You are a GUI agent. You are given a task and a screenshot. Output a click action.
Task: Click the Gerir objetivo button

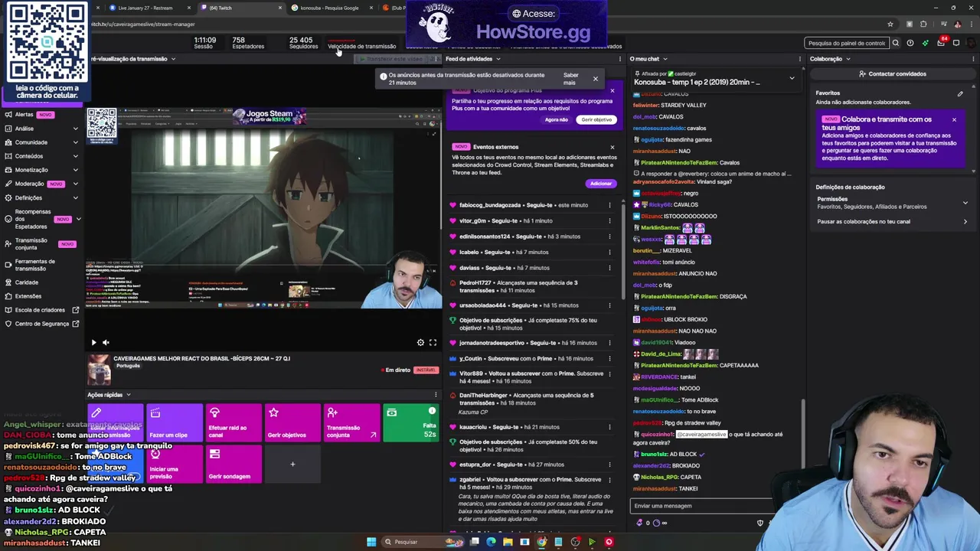[x=596, y=119]
